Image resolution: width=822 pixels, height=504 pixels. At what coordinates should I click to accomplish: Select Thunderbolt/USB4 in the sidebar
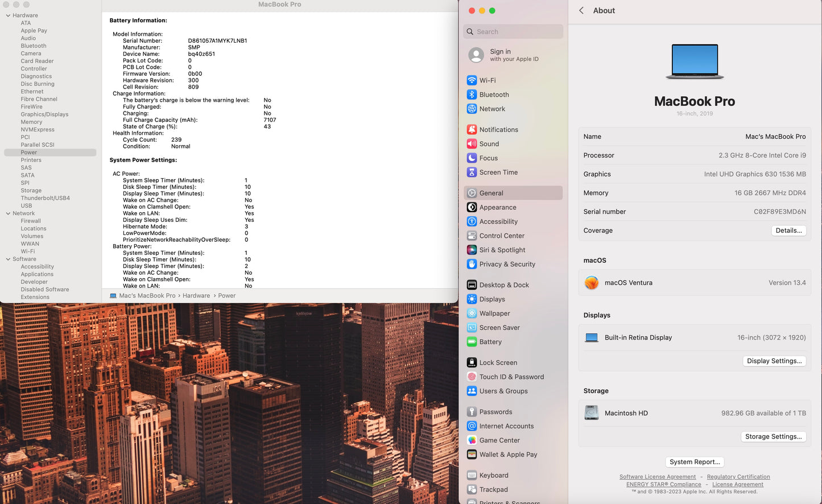click(x=45, y=198)
